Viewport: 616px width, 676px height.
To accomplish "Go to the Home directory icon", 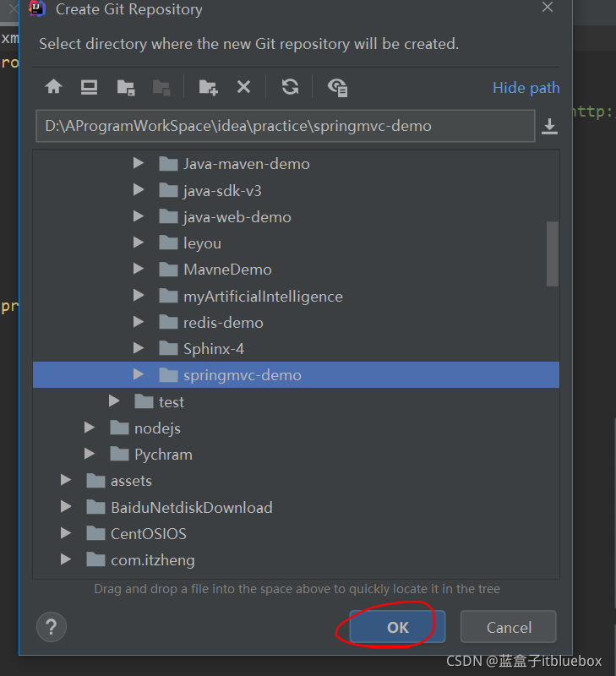I will click(x=54, y=87).
